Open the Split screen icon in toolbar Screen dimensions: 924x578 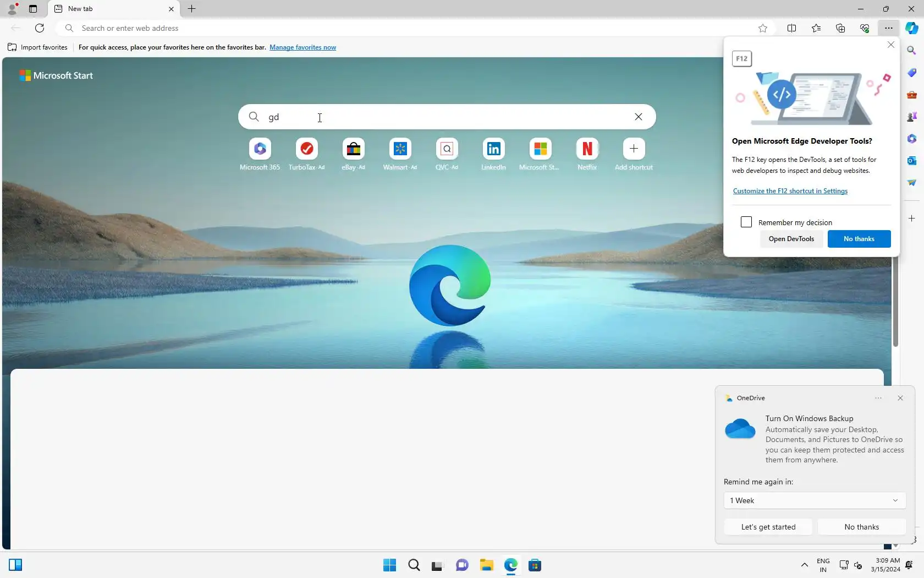pyautogui.click(x=791, y=28)
